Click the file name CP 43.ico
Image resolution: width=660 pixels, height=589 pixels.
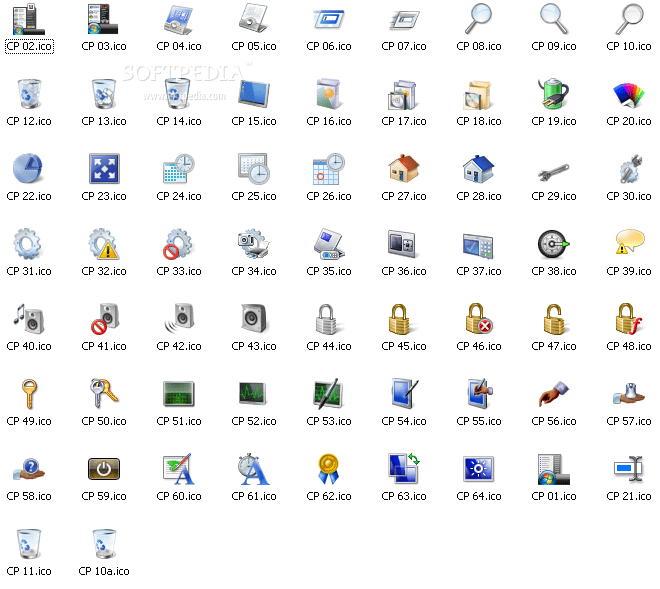[x=254, y=346]
